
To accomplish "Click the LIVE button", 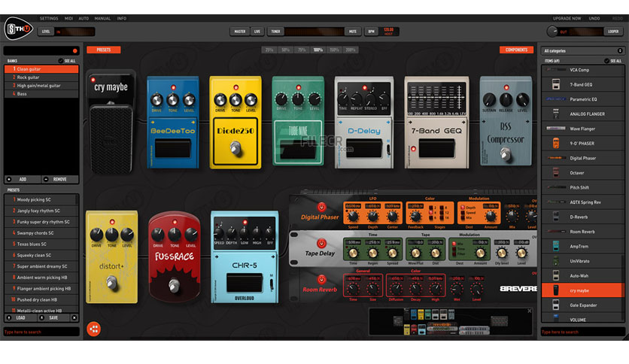I will coord(257,32).
